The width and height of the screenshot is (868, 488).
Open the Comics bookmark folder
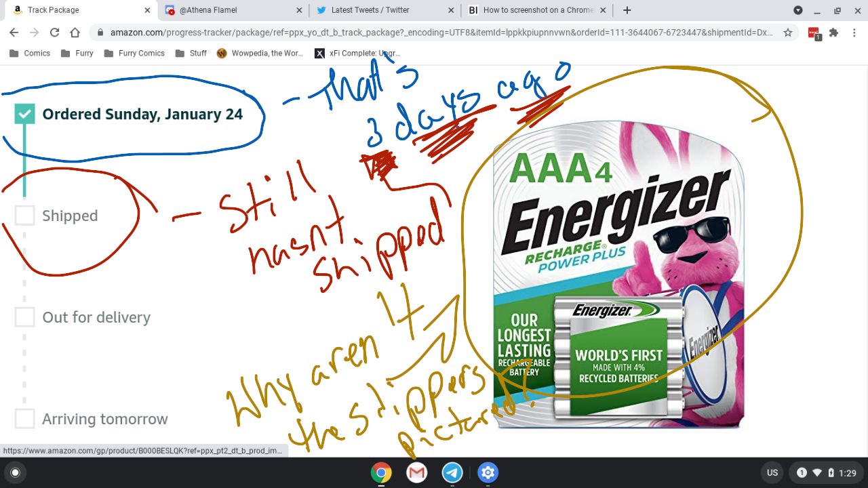30,53
